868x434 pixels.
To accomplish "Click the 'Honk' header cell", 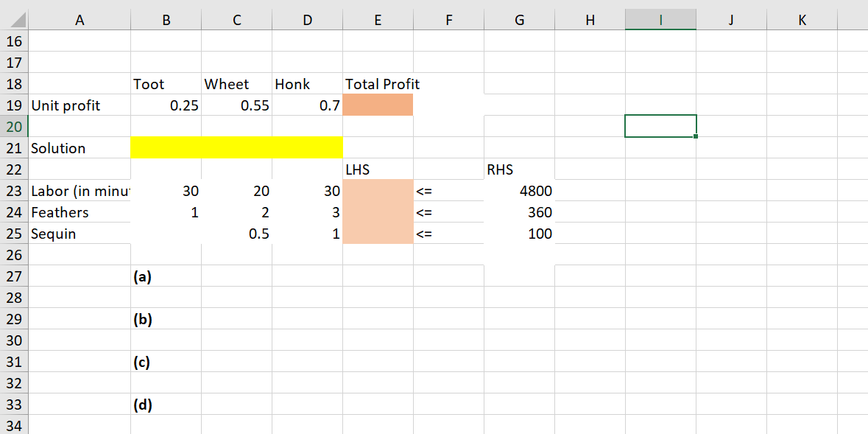I will 307,84.
